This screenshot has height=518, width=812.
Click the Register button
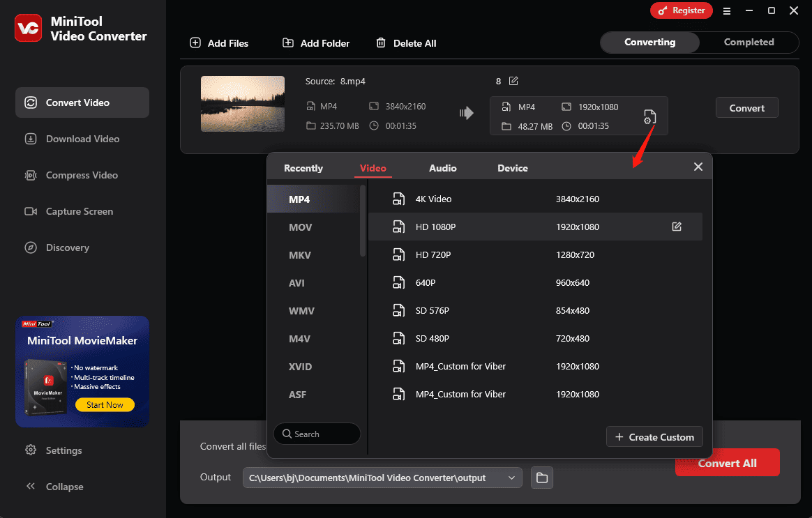681,10
